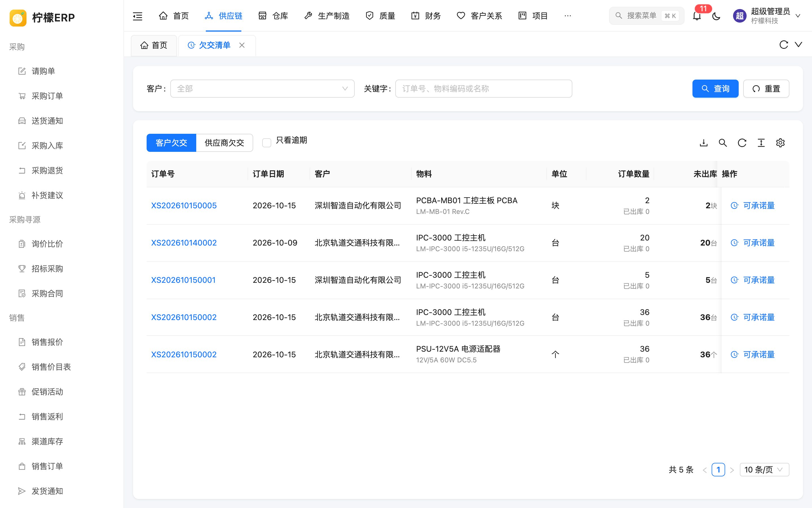The width and height of the screenshot is (812, 508).
Task: Click the 搜索菜单 search box
Action: (646, 16)
